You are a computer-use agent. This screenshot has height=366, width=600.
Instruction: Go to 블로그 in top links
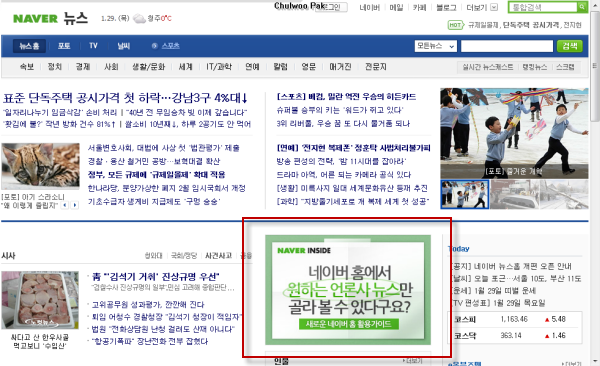tap(446, 7)
